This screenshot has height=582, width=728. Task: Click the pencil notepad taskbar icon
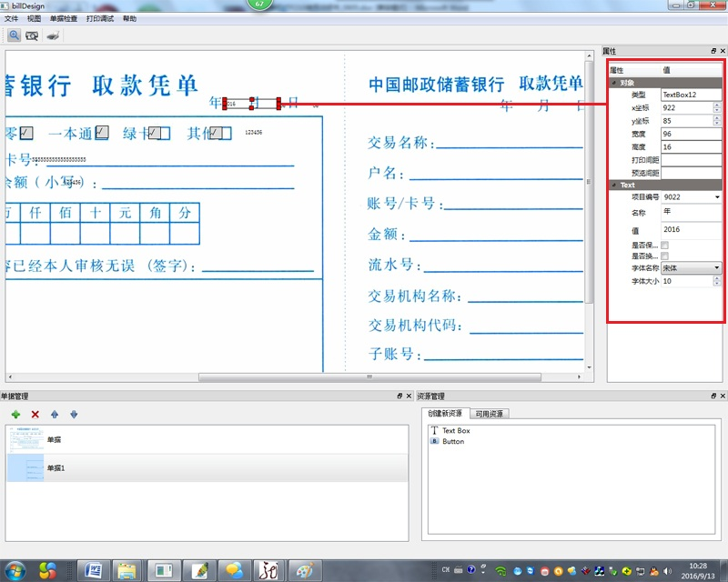click(198, 570)
